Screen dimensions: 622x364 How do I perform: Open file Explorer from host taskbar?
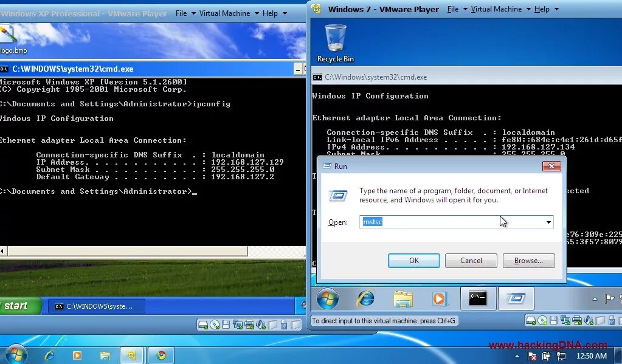tap(105, 355)
